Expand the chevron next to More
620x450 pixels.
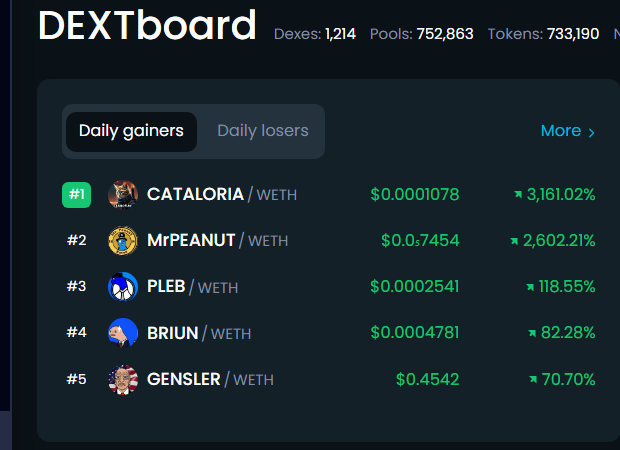591,132
